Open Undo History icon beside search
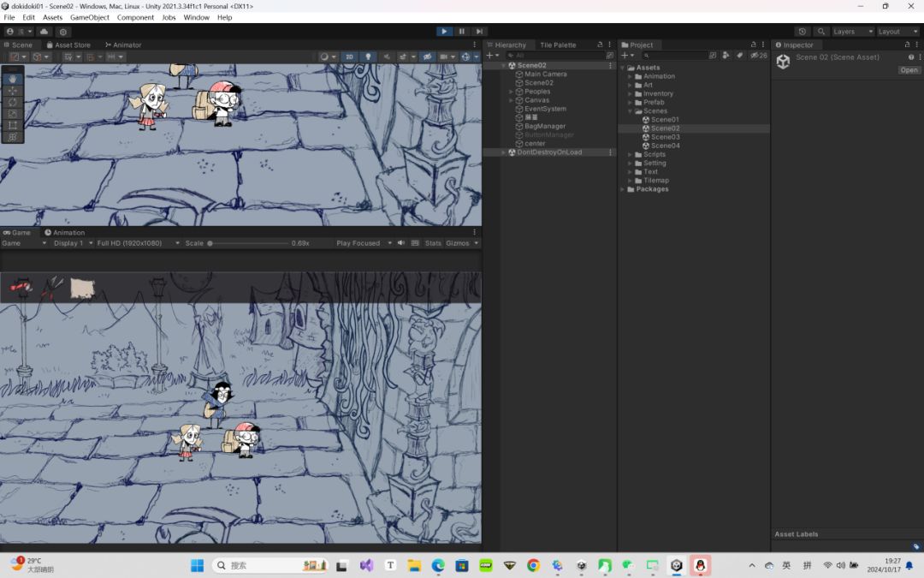924x578 pixels. coord(802,32)
